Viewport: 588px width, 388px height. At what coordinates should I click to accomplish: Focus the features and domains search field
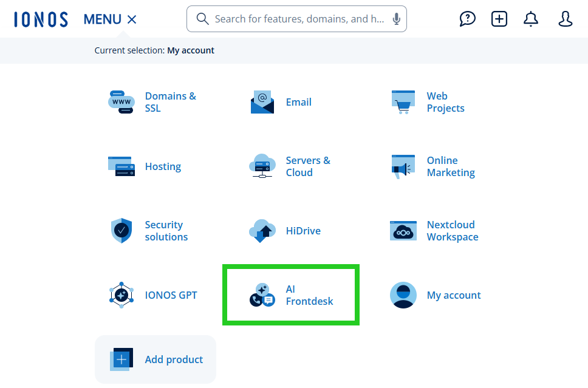(296, 19)
